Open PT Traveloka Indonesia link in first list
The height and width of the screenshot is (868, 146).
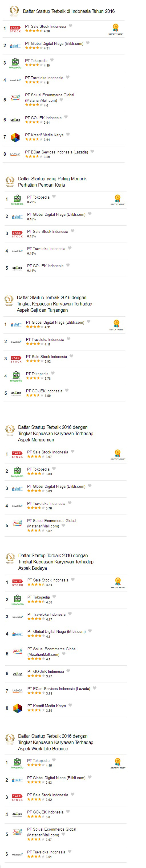[x=44, y=78]
